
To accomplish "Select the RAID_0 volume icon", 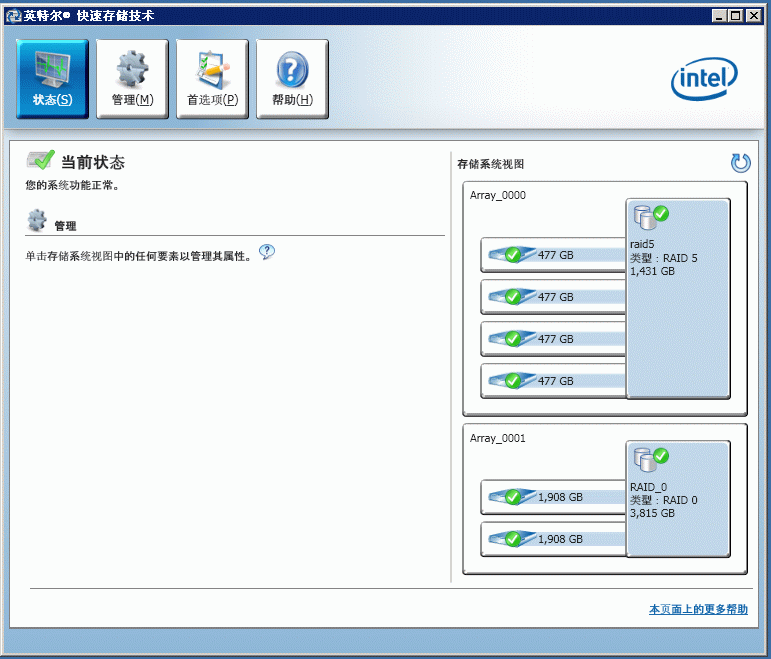I will pos(651,459).
